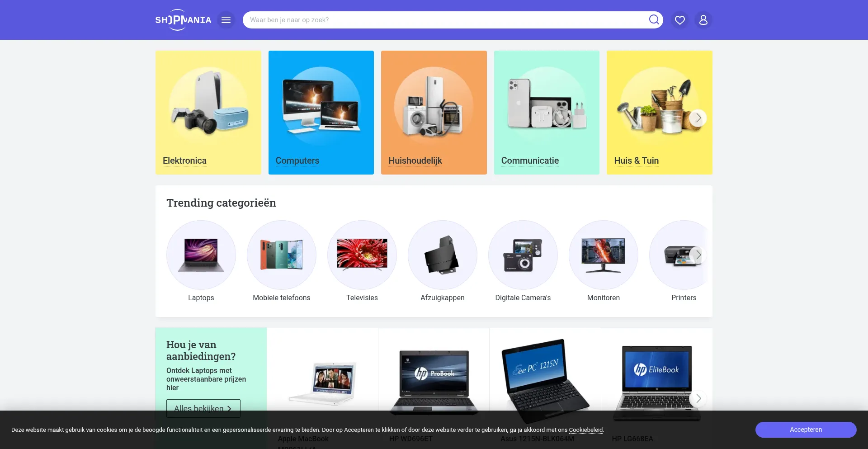This screenshot has height=449, width=868.
Task: Open the Computers category card
Action: click(x=321, y=113)
